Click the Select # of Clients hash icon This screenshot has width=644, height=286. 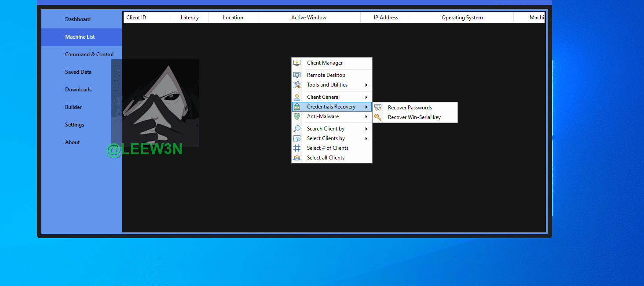[x=297, y=148]
